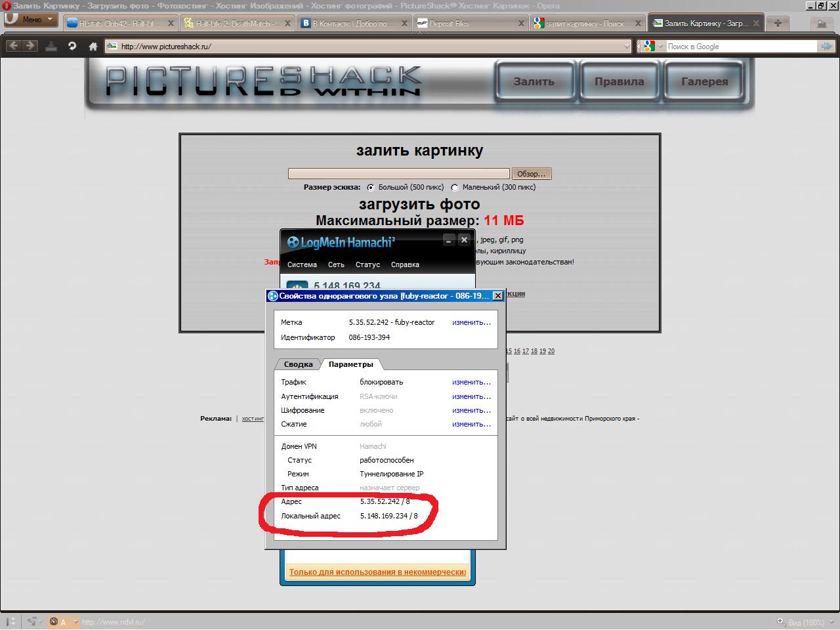The height and width of the screenshot is (630, 840).
Task: Focus the address bar with pictureshack.ru URL
Action: (367, 46)
